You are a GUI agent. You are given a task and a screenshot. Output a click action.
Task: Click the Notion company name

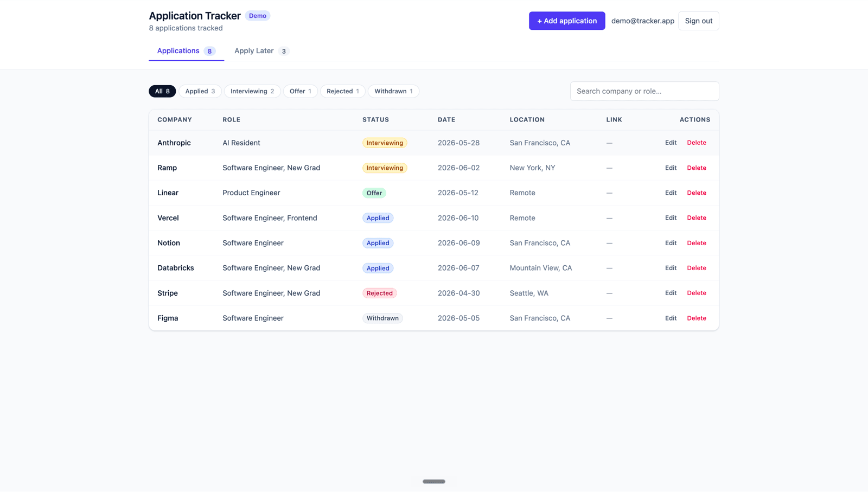[x=169, y=243]
